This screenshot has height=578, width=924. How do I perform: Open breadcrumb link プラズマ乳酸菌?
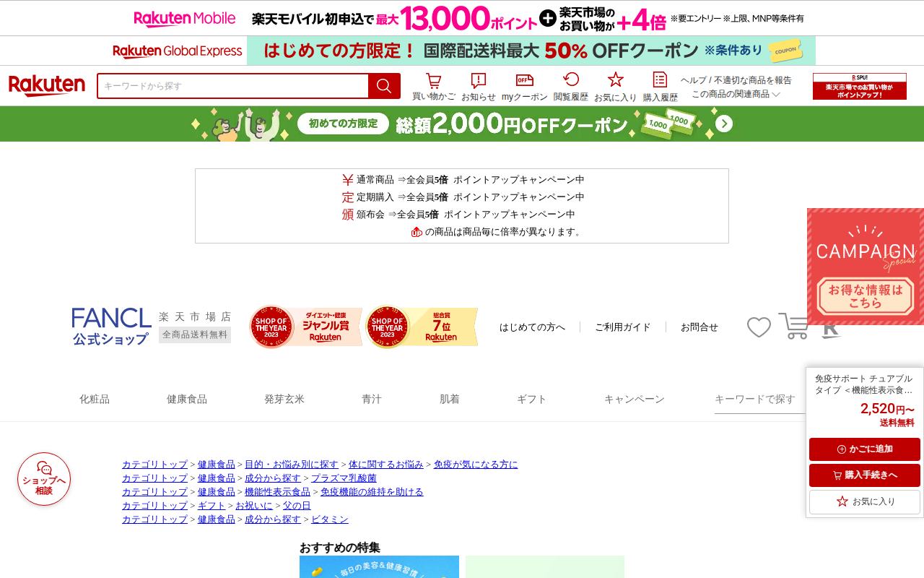click(x=344, y=478)
